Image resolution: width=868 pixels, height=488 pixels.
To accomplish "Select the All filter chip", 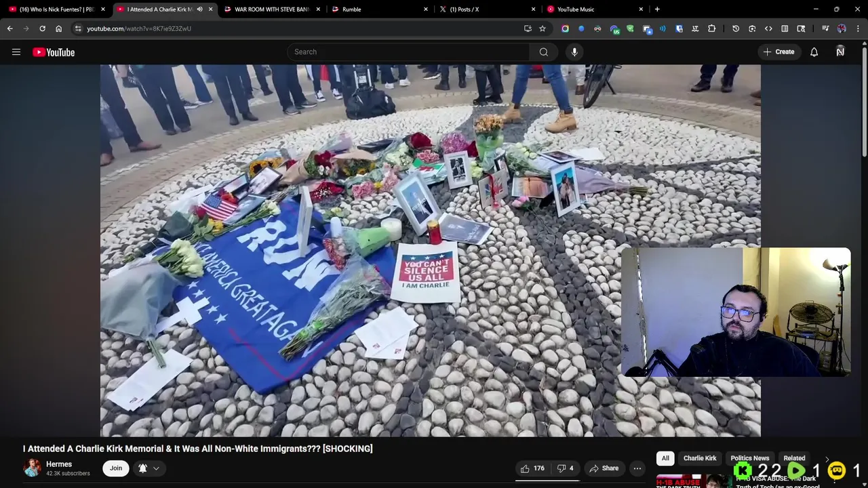I will click(x=665, y=459).
